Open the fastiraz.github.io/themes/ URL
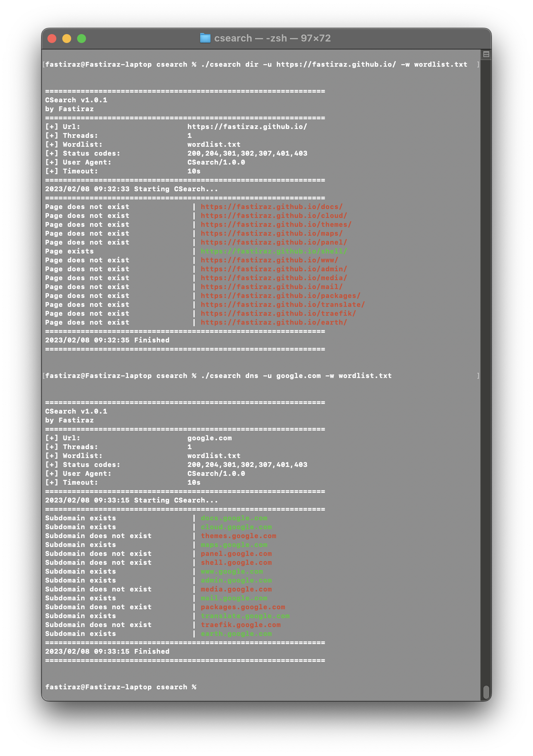This screenshot has width=533, height=756. pyautogui.click(x=276, y=225)
